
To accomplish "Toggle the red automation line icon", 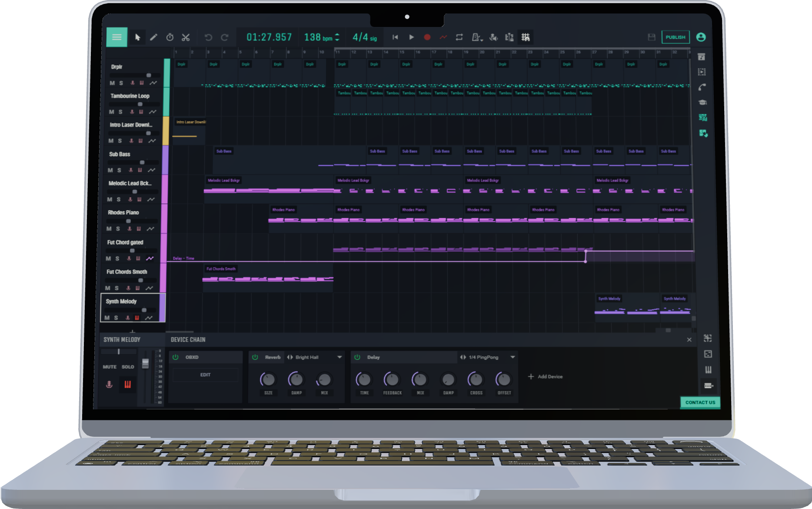I will pos(443,37).
